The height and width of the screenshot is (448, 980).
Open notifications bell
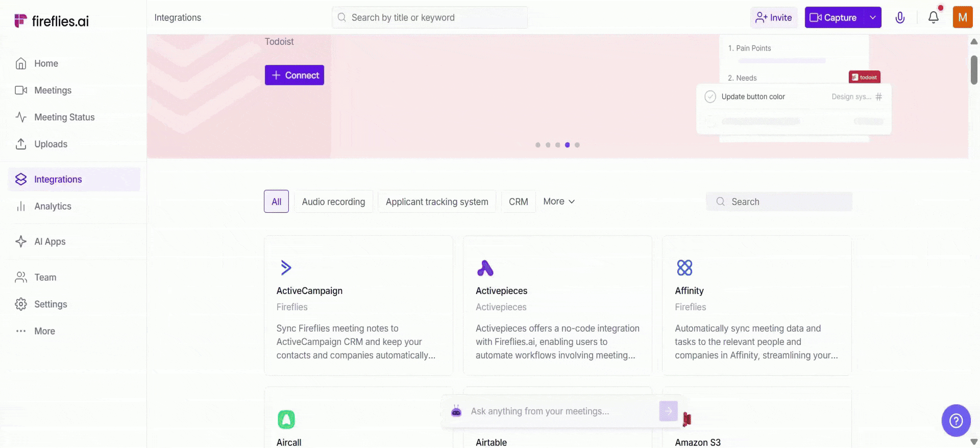click(934, 17)
